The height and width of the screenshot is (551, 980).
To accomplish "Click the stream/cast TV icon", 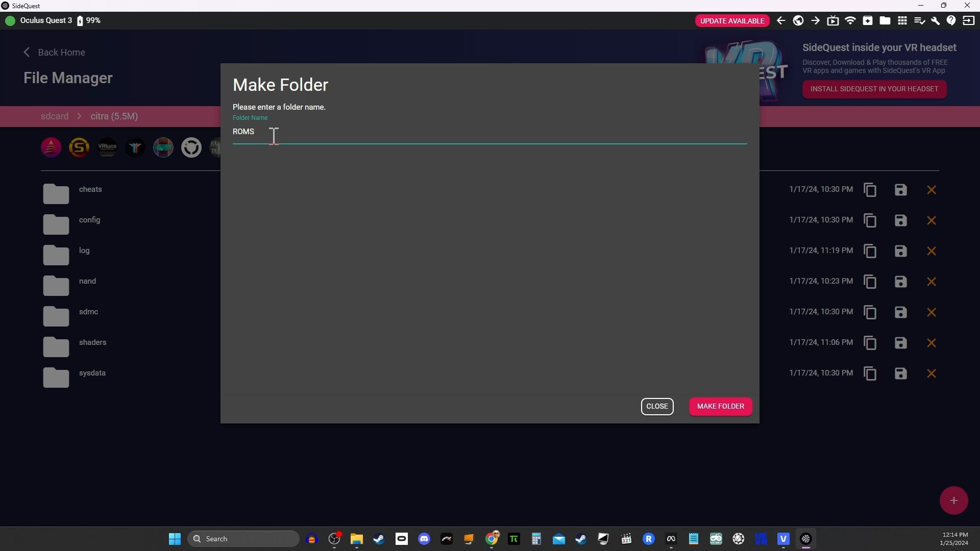I will 833,21.
